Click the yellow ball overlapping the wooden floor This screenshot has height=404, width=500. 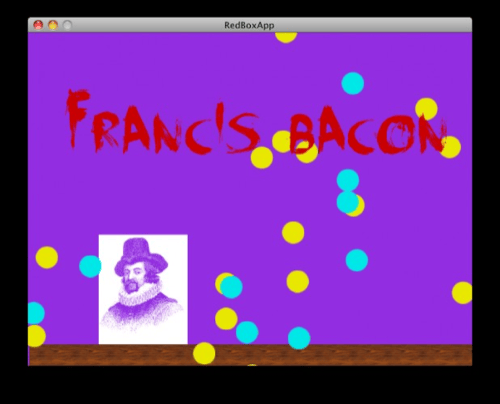click(204, 353)
